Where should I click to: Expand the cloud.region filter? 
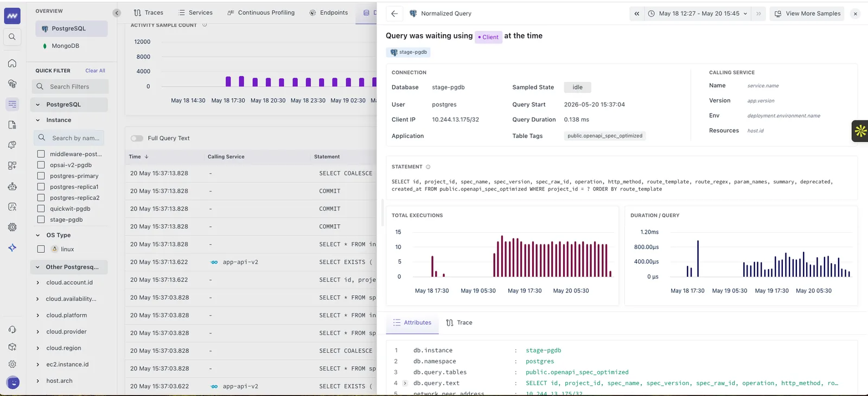38,348
